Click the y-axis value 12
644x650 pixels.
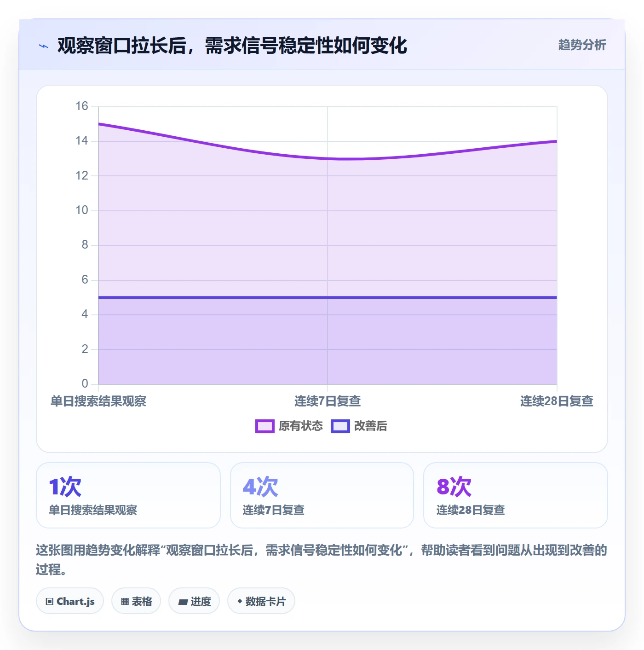click(x=82, y=176)
